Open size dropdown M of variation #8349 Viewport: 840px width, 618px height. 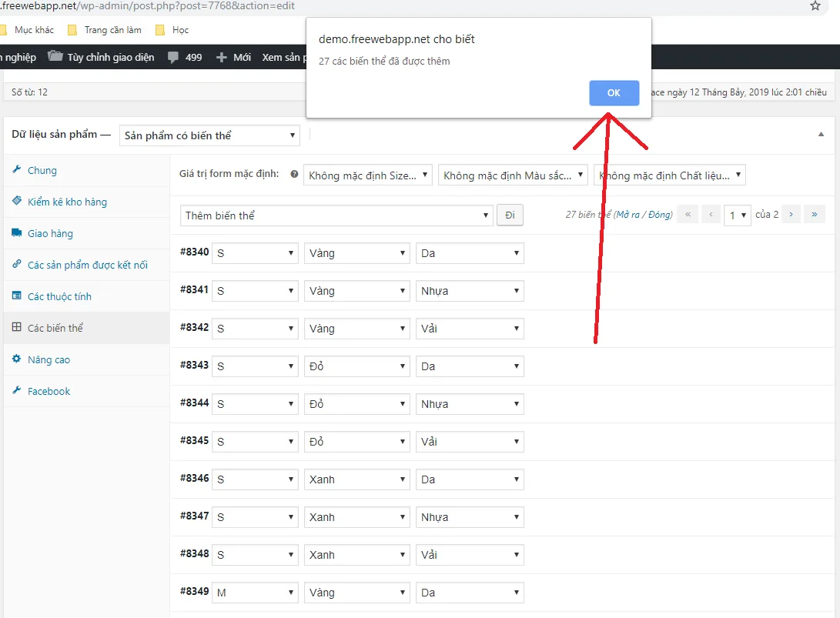pos(255,593)
